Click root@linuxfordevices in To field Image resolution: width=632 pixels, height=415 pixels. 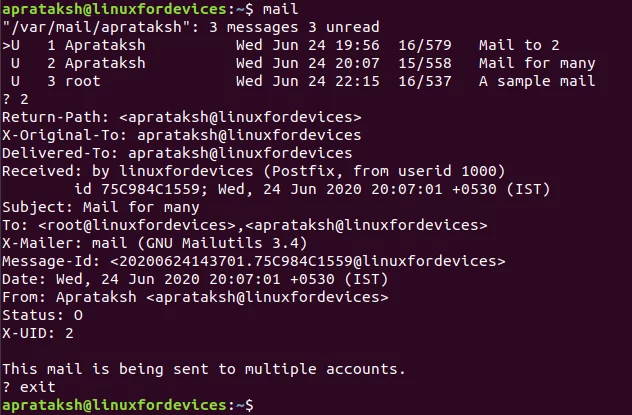pos(137,225)
